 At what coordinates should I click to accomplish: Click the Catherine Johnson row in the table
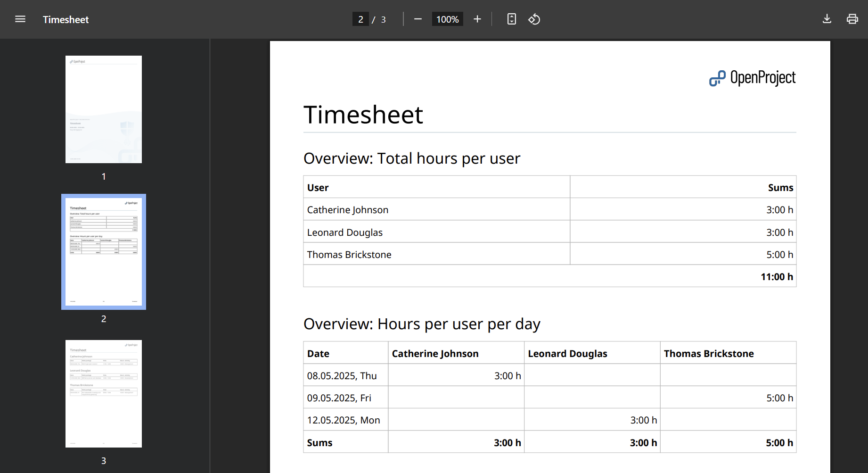(347, 209)
